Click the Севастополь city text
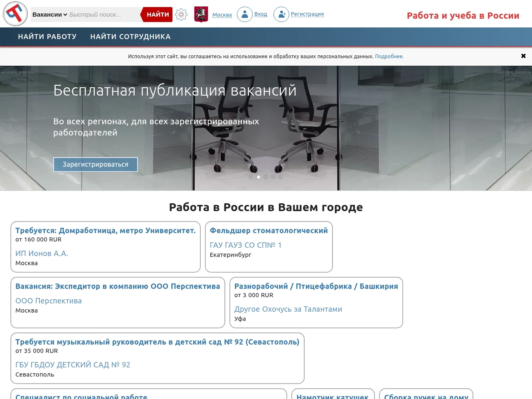532x399 pixels. (35, 374)
